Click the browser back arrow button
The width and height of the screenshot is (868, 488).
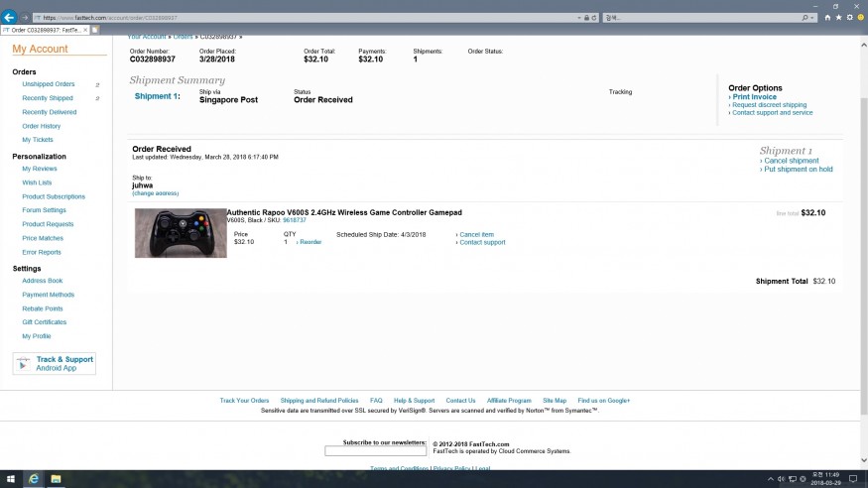10,17
